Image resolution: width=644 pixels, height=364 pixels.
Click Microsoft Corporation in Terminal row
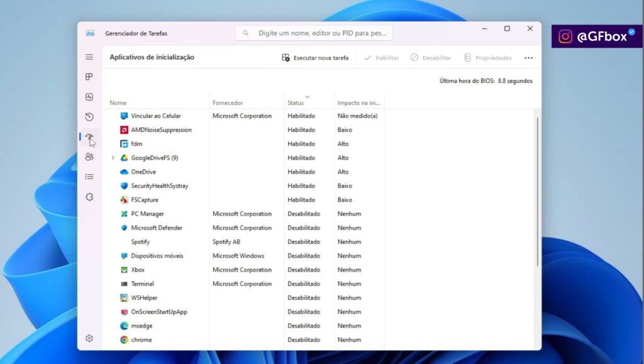[242, 284]
